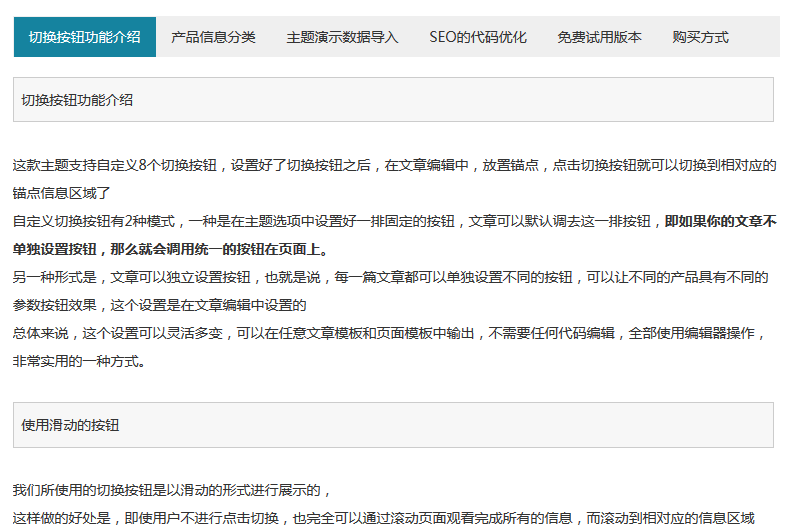Go to the SEO的代码优化 tab
The height and width of the screenshot is (529, 807).
(x=478, y=37)
